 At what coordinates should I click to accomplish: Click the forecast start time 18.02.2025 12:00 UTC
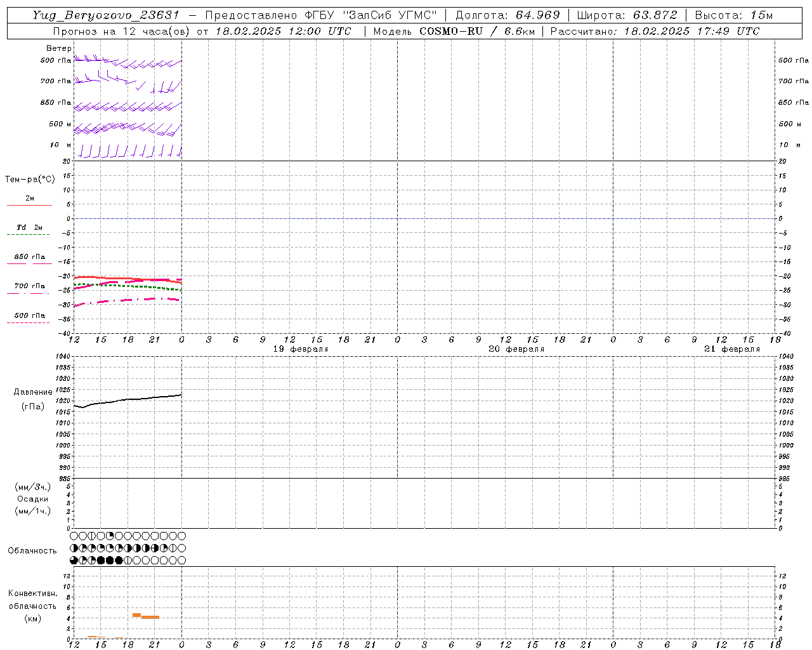pyautogui.click(x=283, y=31)
